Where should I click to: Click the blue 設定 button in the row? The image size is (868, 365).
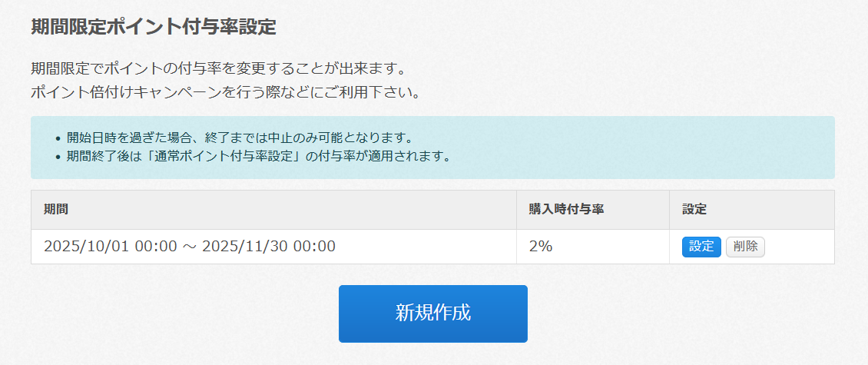(701, 247)
